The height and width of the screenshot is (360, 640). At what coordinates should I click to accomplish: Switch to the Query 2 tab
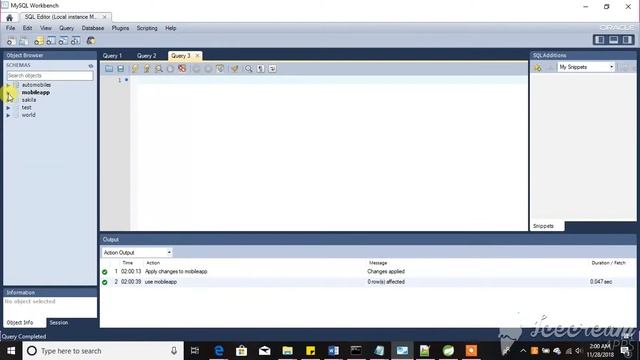tap(147, 56)
